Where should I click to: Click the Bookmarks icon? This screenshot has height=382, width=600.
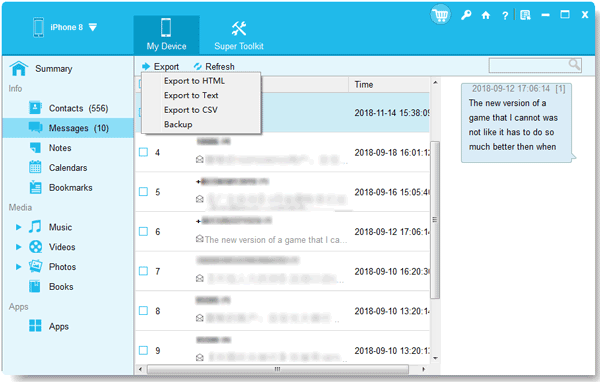[35, 187]
